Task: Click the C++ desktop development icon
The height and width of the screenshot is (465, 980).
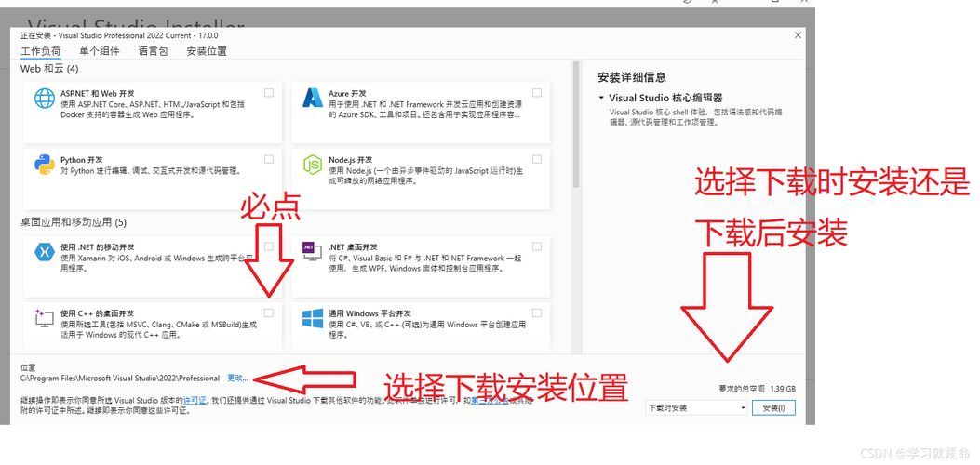Action: coord(45,318)
